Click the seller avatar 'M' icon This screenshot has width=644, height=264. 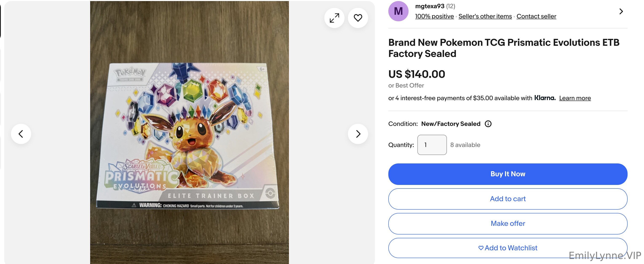coord(398,11)
